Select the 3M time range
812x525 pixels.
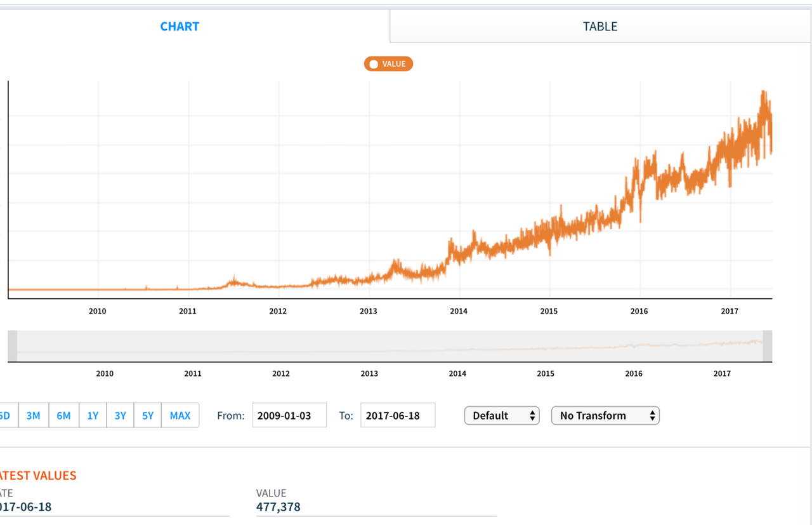pos(33,416)
